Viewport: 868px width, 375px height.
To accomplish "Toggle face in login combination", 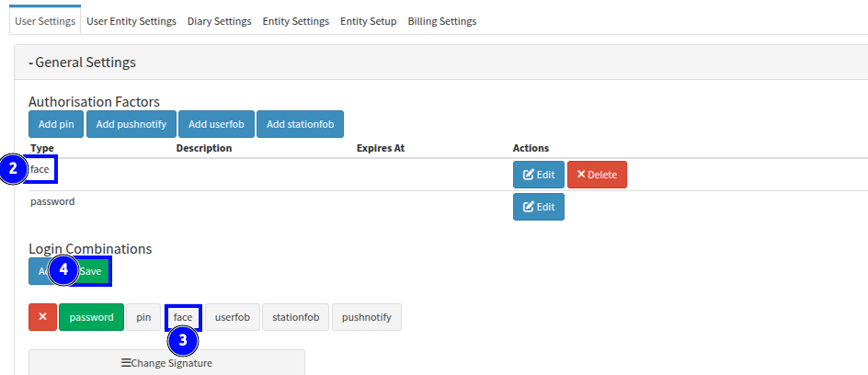I will pos(183,317).
